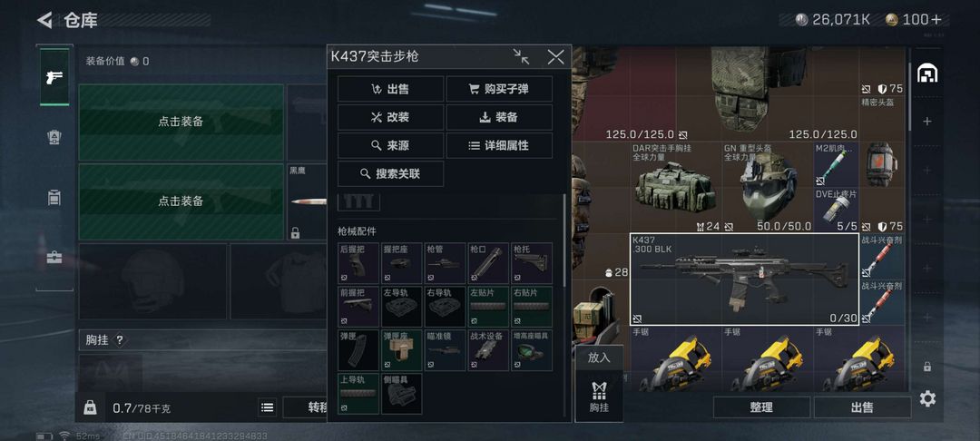Click the 整理 organize button

coord(761,407)
